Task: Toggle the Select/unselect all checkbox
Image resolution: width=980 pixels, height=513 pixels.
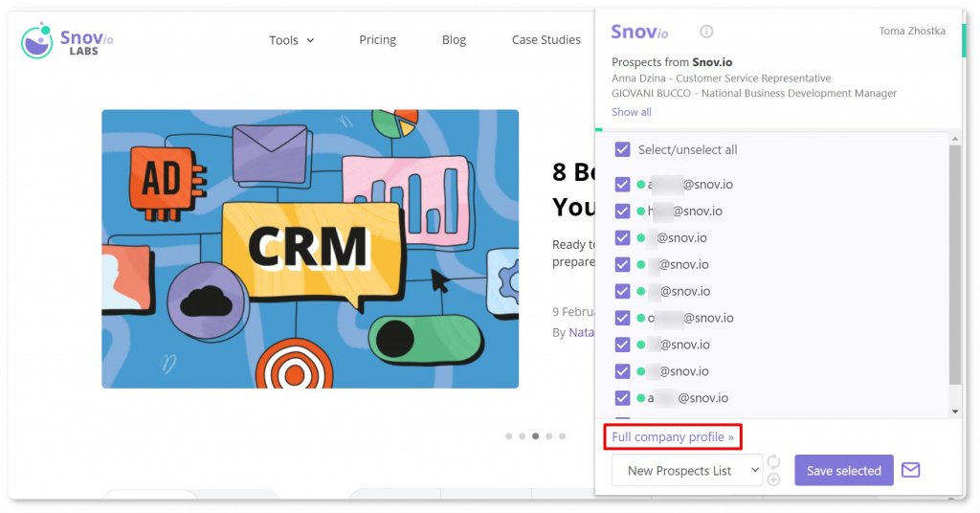Action: [622, 149]
